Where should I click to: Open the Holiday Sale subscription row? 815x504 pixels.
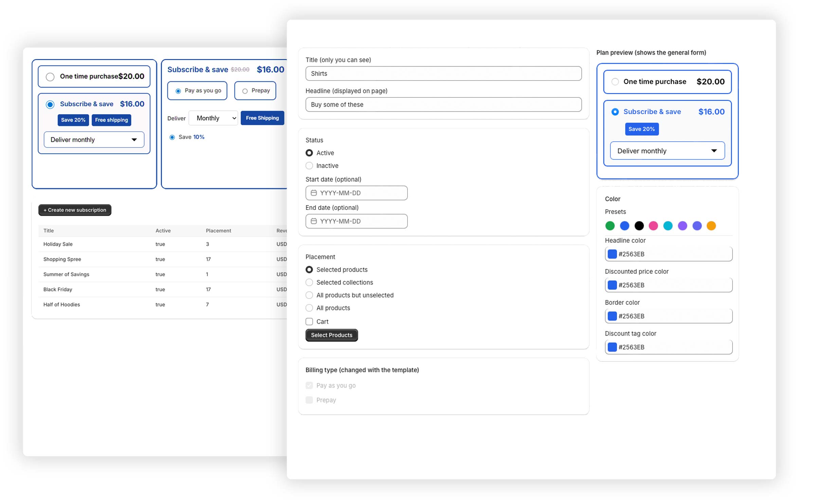pyautogui.click(x=163, y=244)
